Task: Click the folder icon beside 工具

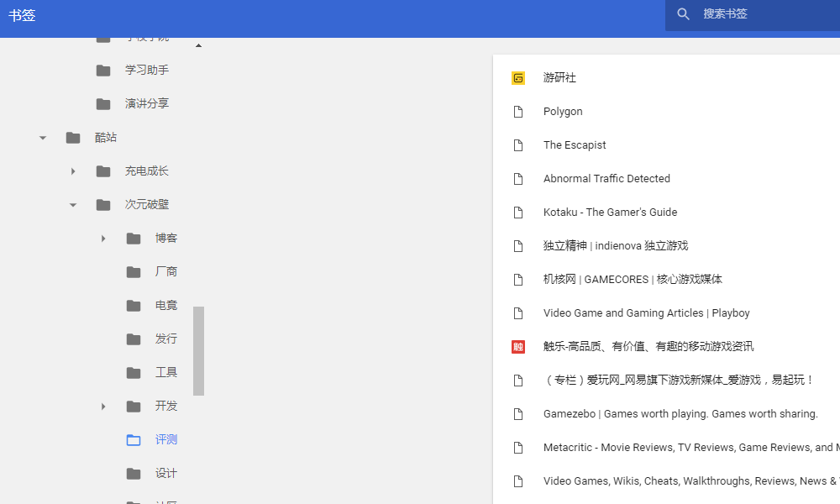Action: [134, 373]
